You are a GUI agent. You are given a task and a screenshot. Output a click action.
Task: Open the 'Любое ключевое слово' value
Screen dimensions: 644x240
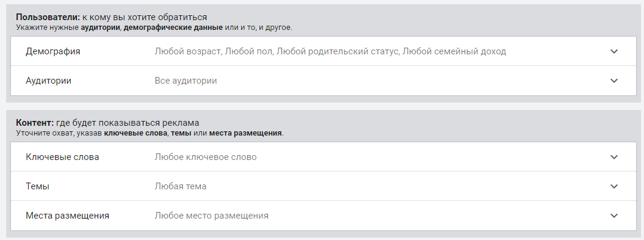pos(205,157)
